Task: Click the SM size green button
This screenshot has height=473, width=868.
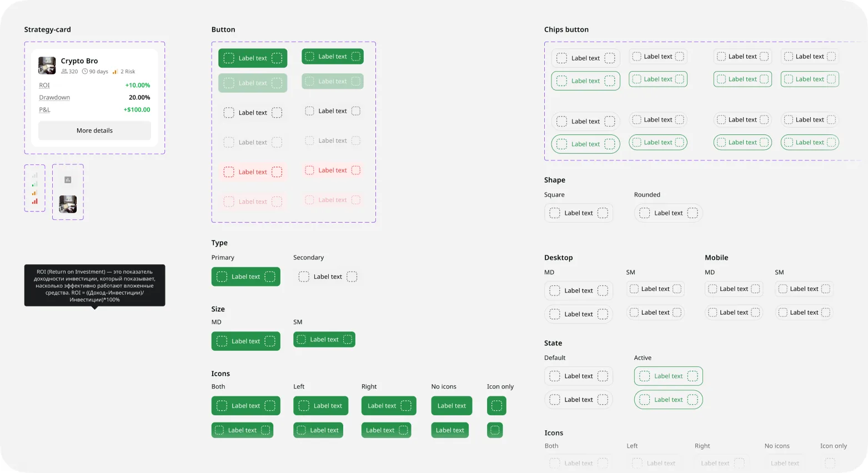Action: pos(324,340)
